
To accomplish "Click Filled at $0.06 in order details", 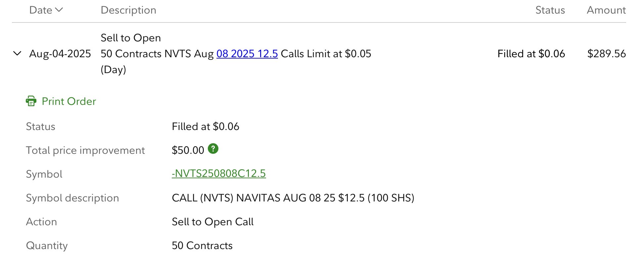I will 205,126.
